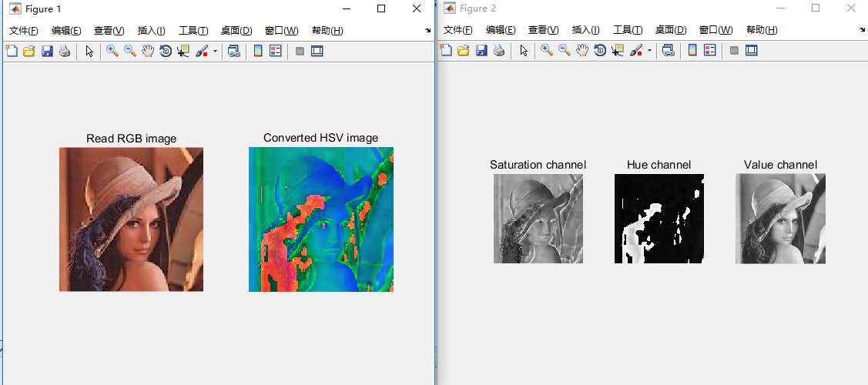
Task: Enable Pan hand tool in Figure 2
Action: tap(582, 50)
